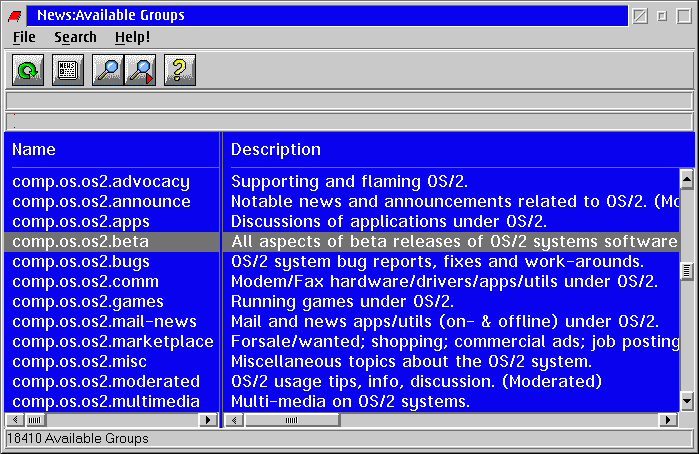
Task: Click description 'Running games under OS/2.'
Action: (x=342, y=302)
